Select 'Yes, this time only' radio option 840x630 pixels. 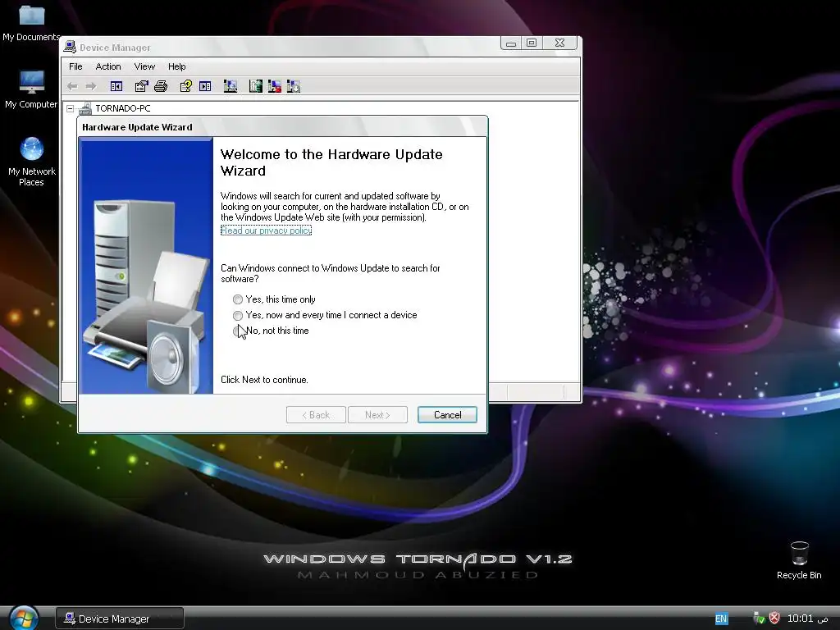click(238, 299)
